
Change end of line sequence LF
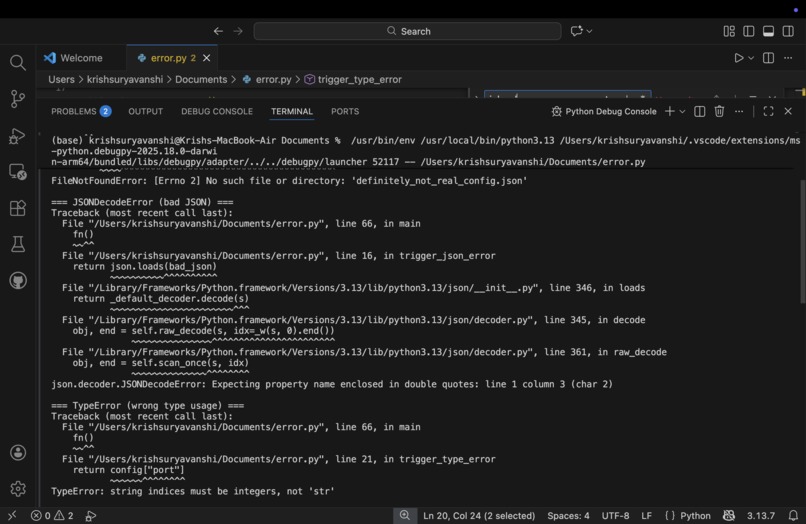click(646, 516)
